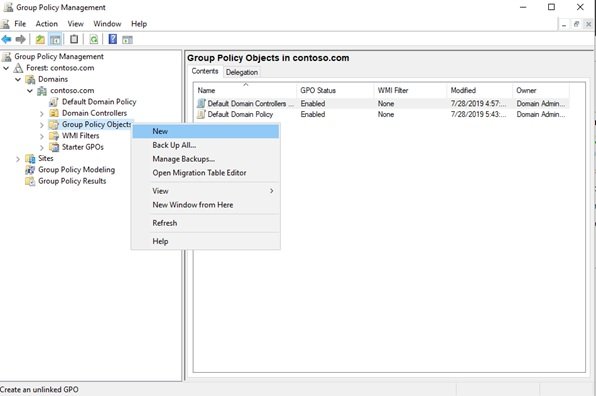Select Back Up All... menu entry

pos(206,145)
